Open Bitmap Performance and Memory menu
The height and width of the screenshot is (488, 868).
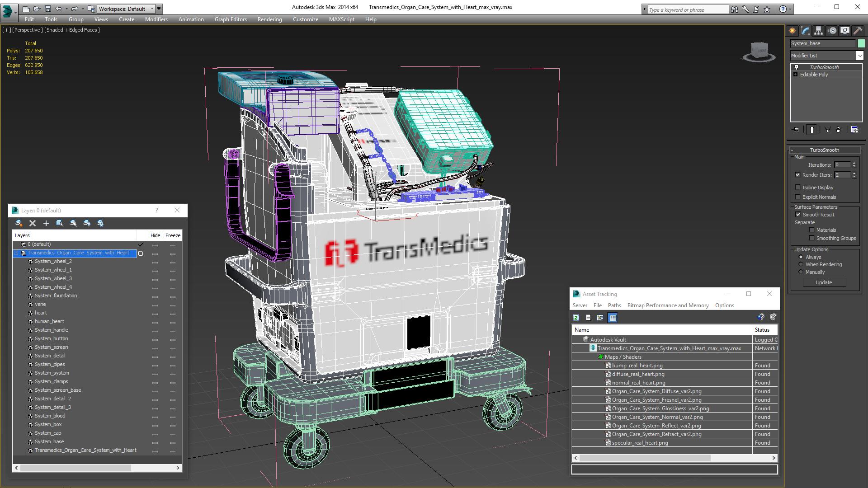pyautogui.click(x=668, y=305)
